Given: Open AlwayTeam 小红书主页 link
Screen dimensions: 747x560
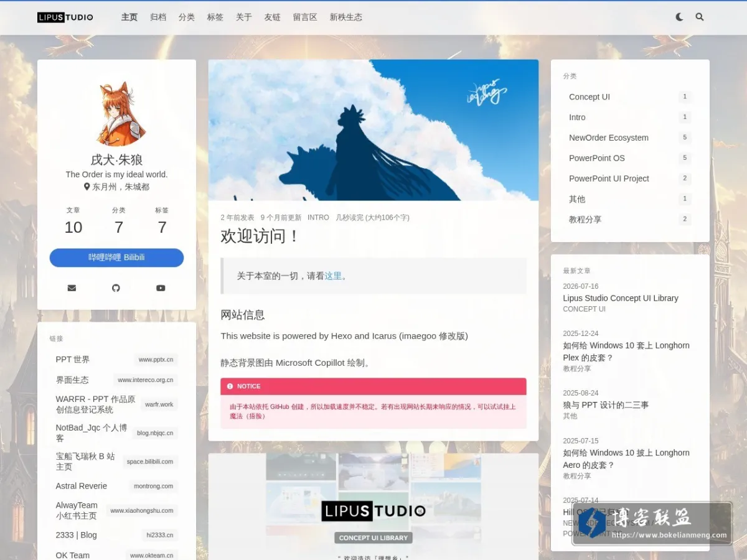Looking at the screenshot, I should click(116, 510).
